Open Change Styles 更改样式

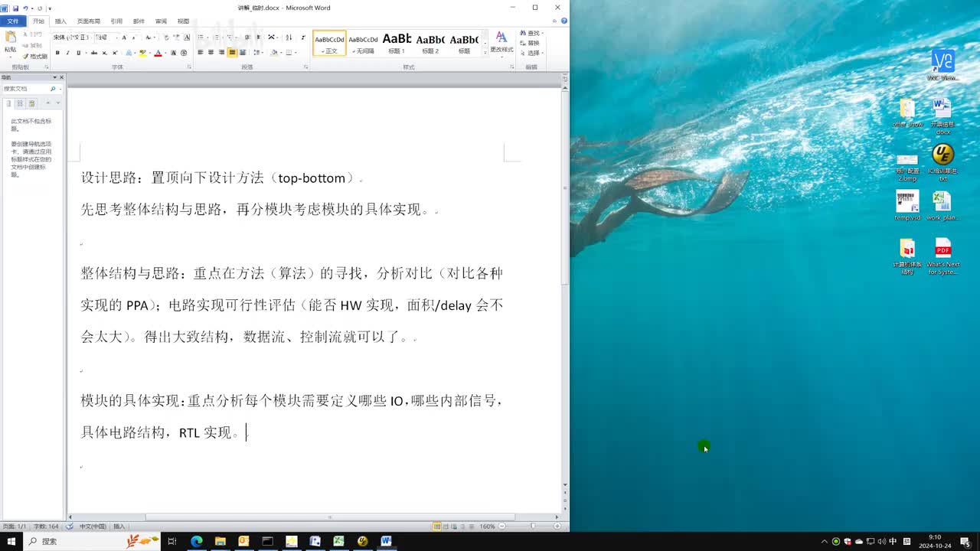point(501,43)
